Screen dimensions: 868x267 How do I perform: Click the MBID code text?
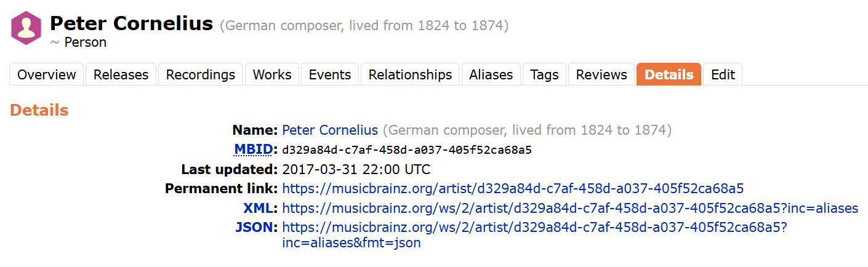[x=406, y=150]
